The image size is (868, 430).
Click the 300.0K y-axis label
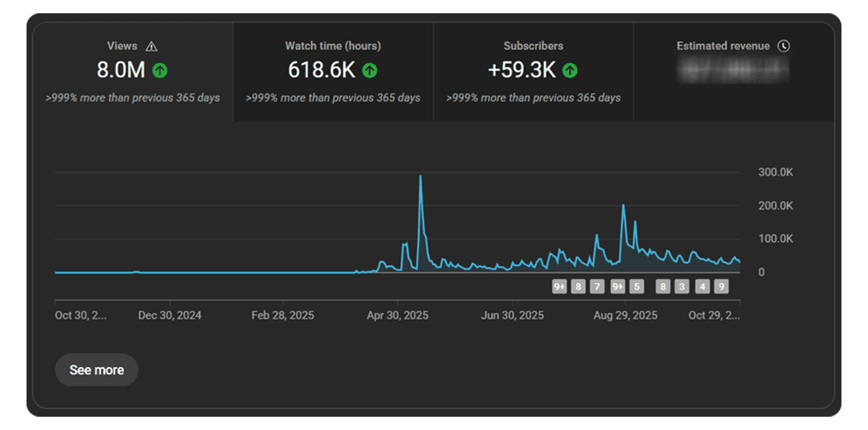[775, 173]
